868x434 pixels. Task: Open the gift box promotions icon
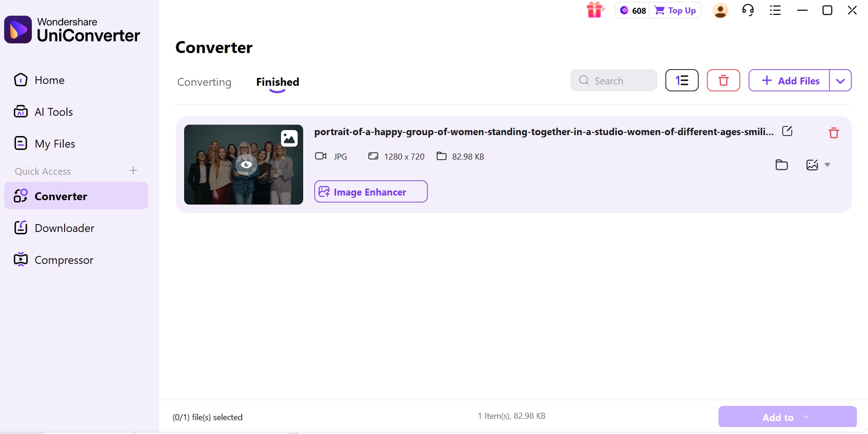point(595,10)
